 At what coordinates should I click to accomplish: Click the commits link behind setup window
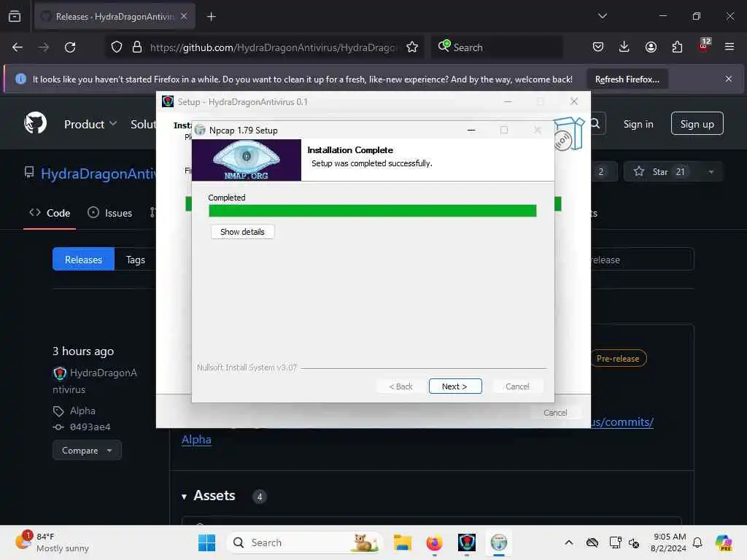click(x=622, y=422)
